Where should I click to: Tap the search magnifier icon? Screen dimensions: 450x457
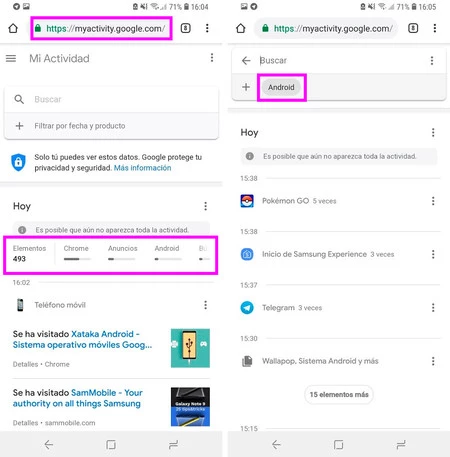(x=19, y=99)
